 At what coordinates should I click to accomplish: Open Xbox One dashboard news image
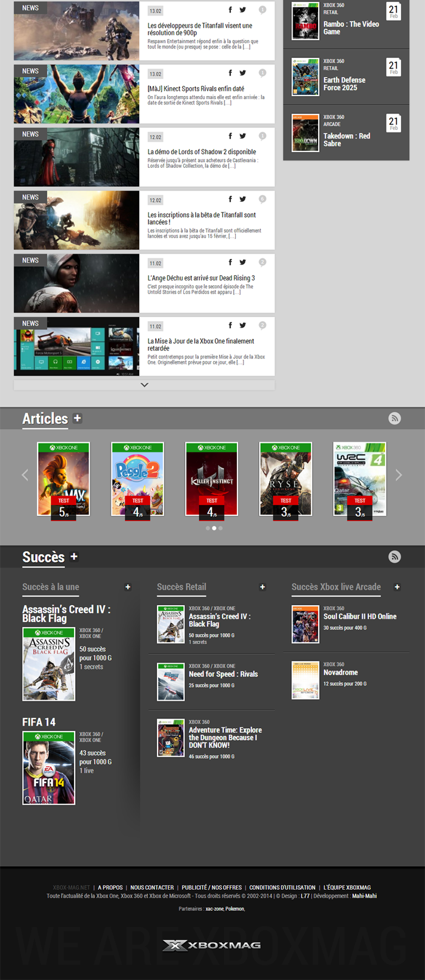pos(76,346)
